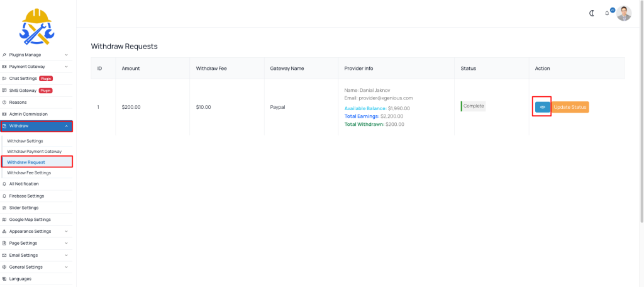Expand Appearance Settings chevron

pyautogui.click(x=66, y=232)
